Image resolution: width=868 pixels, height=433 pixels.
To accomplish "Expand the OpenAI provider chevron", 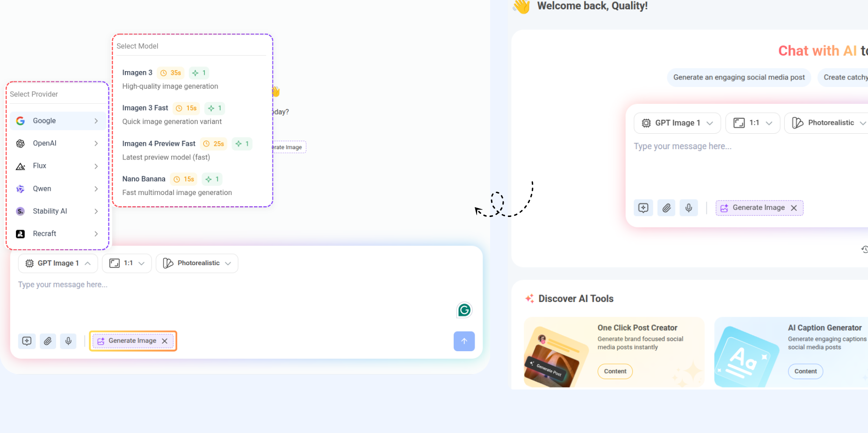I will (x=96, y=144).
